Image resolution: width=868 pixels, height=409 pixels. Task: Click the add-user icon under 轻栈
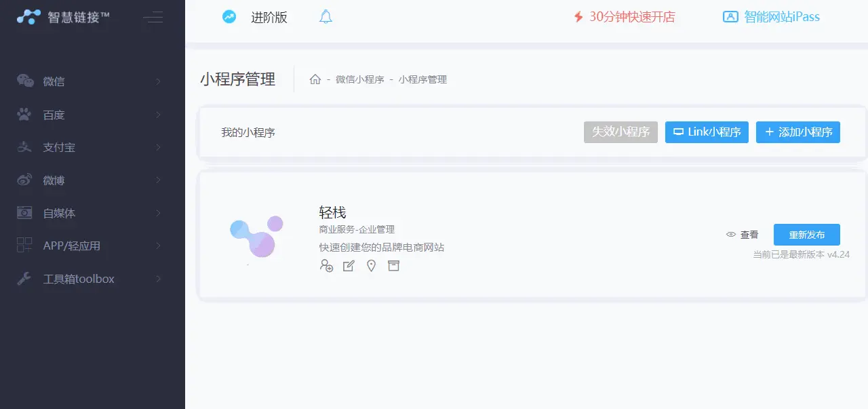[326, 266]
